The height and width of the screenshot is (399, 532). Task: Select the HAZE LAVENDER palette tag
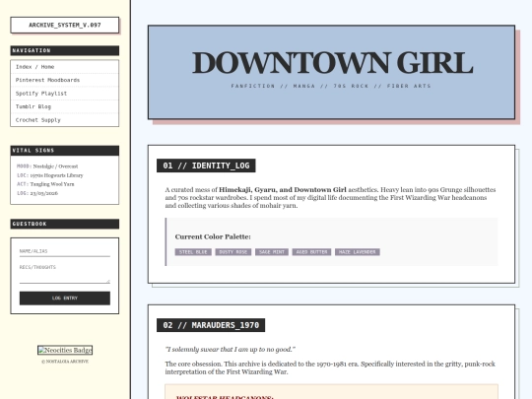click(358, 252)
